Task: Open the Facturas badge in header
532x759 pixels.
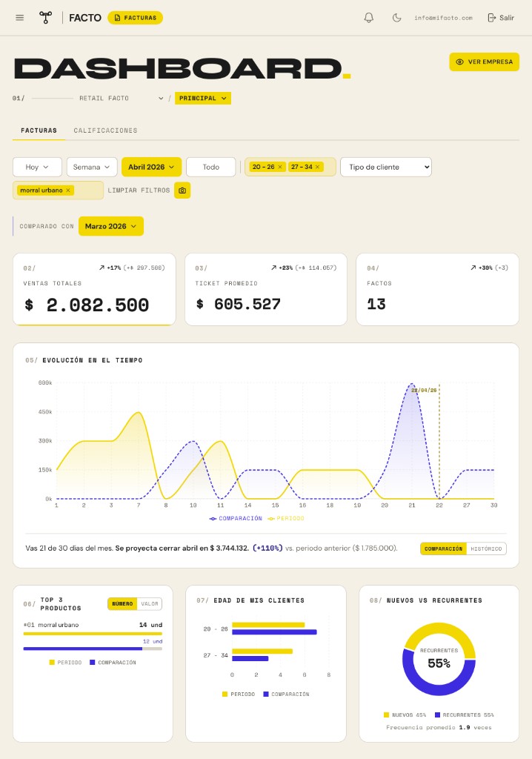Action: pyautogui.click(x=135, y=18)
